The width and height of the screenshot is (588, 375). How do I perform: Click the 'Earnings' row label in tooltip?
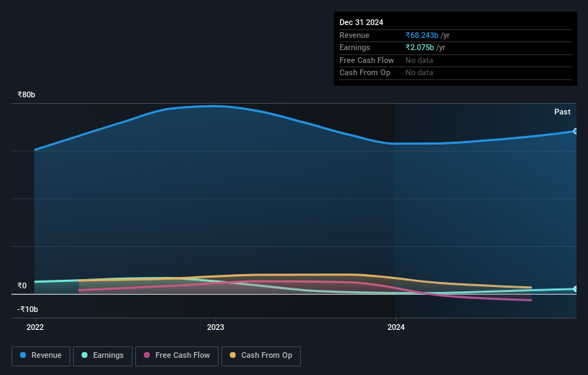355,47
